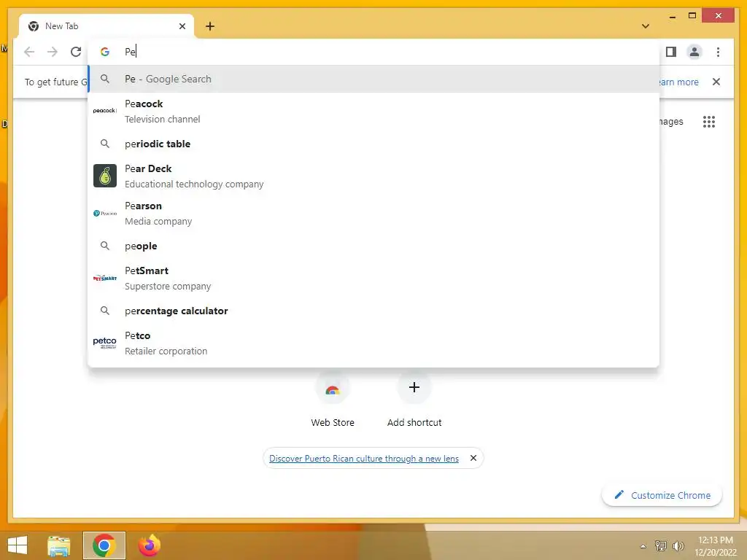Choose the Petco retailer suggestion
Image resolution: width=747 pixels, height=560 pixels.
[x=373, y=343]
